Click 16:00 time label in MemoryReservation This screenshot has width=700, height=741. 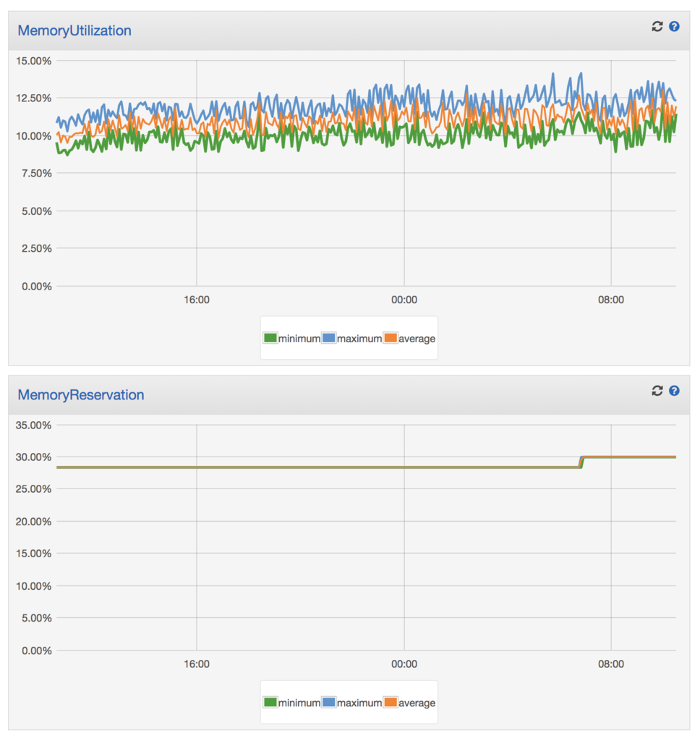point(197,664)
